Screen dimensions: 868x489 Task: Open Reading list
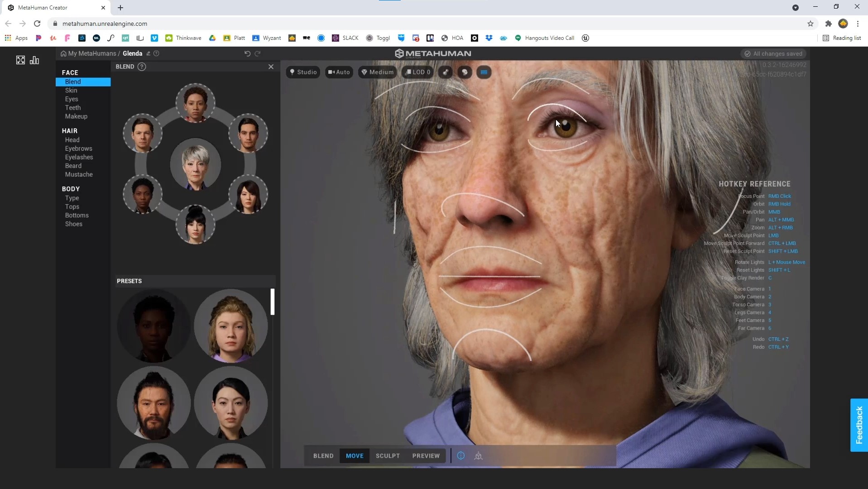pos(842,38)
